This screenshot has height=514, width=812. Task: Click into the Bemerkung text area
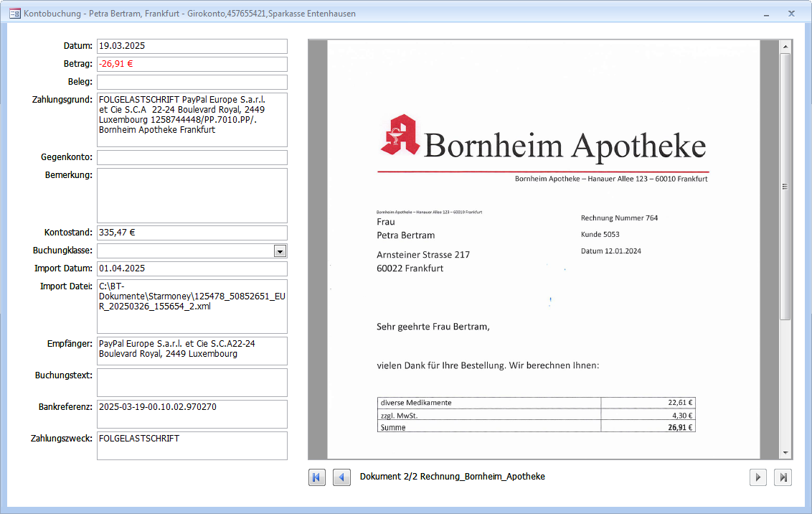tap(192, 195)
